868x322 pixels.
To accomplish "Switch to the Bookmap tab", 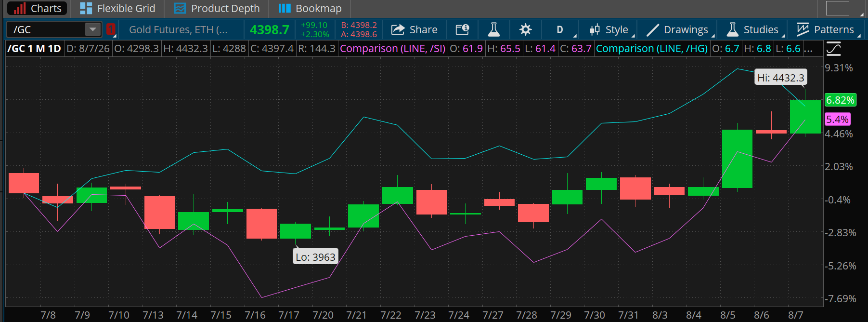I will click(310, 8).
